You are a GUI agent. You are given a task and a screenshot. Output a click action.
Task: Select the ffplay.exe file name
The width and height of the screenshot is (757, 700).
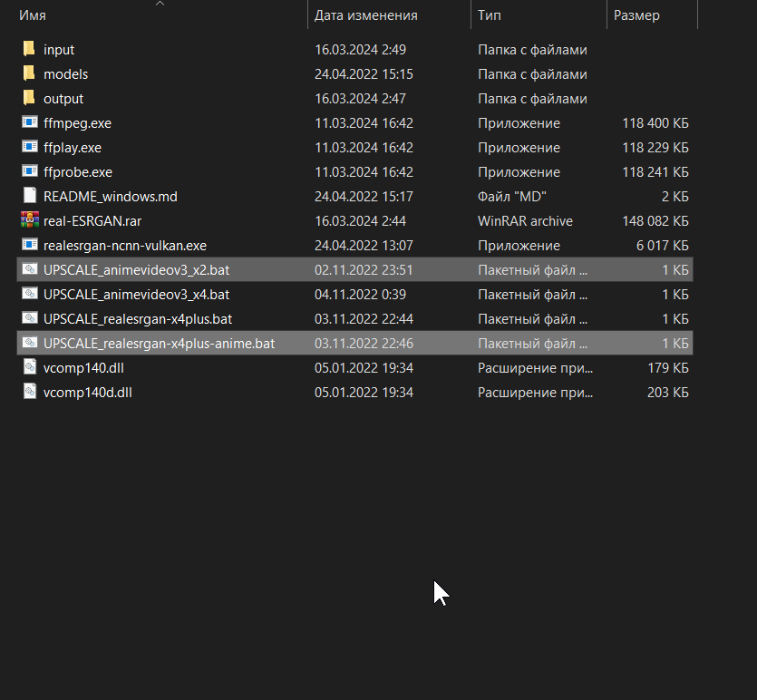(x=73, y=148)
